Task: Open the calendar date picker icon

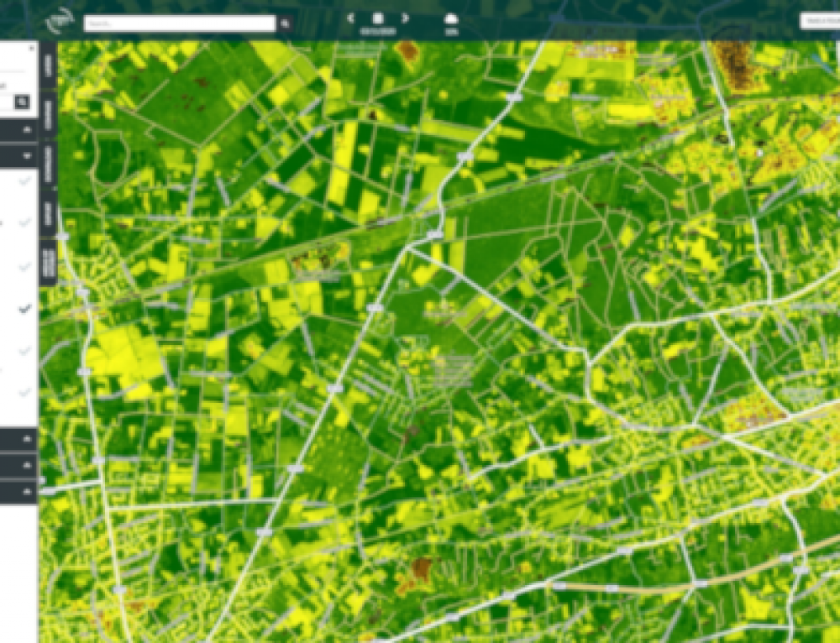Action: (377, 17)
